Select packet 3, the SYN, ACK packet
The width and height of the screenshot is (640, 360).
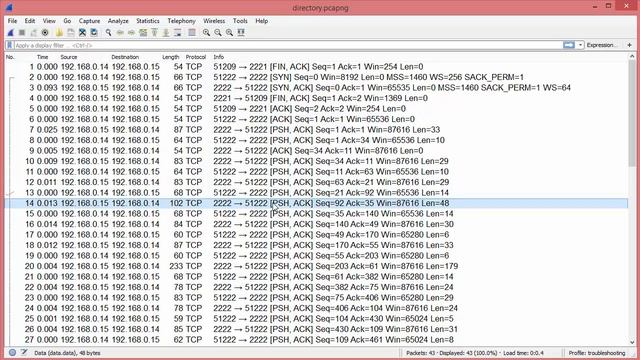click(x=316, y=88)
